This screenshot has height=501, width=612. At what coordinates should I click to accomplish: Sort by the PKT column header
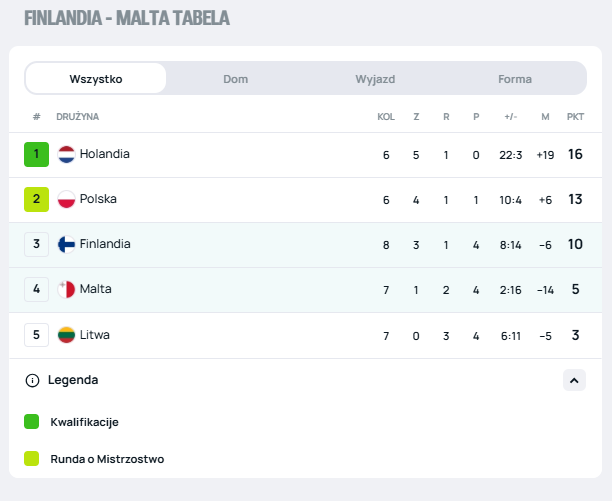(575, 117)
